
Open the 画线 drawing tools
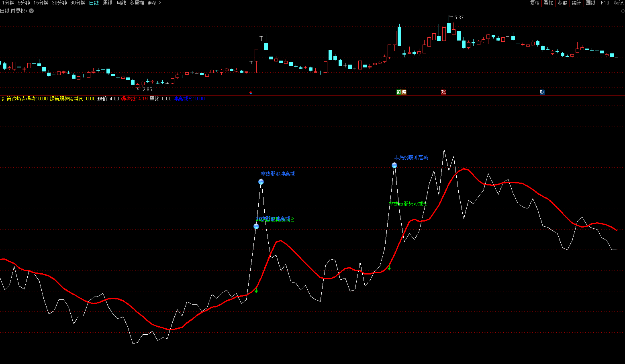tap(590, 3)
